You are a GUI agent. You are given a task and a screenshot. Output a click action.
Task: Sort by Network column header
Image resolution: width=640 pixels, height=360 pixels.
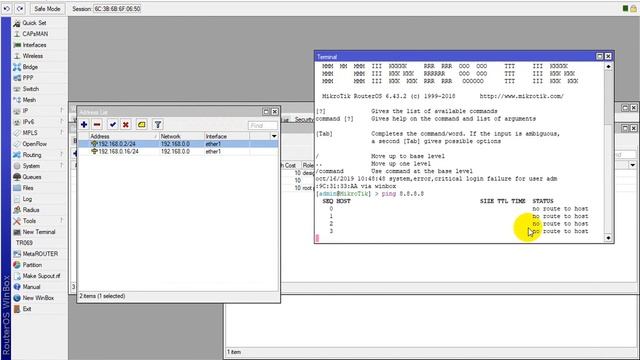click(x=182, y=136)
